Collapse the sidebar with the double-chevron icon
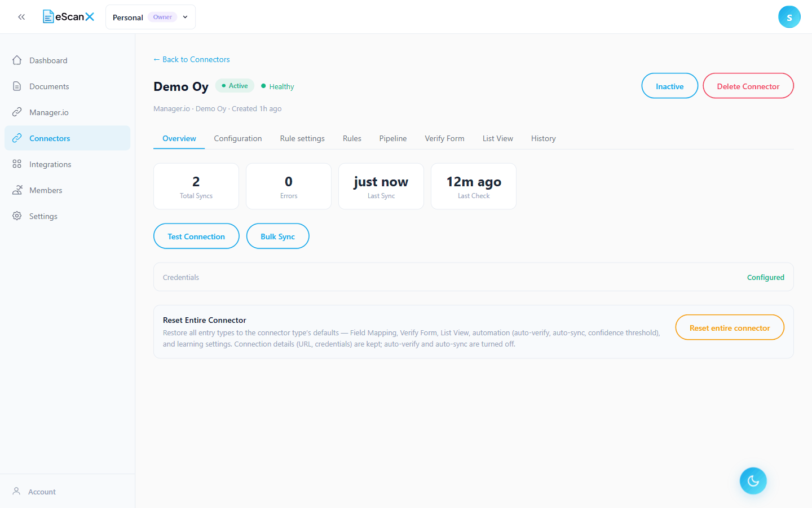The width and height of the screenshot is (812, 508). point(21,17)
